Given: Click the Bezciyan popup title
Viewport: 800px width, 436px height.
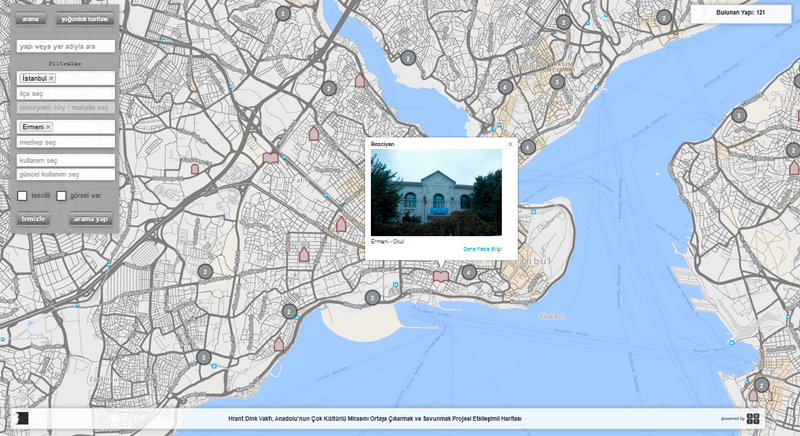Looking at the screenshot, I should point(383,144).
